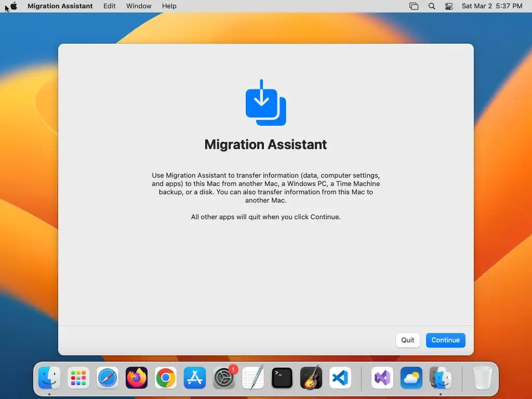Open the Apple menu
The height and width of the screenshot is (399, 532).
(x=14, y=6)
